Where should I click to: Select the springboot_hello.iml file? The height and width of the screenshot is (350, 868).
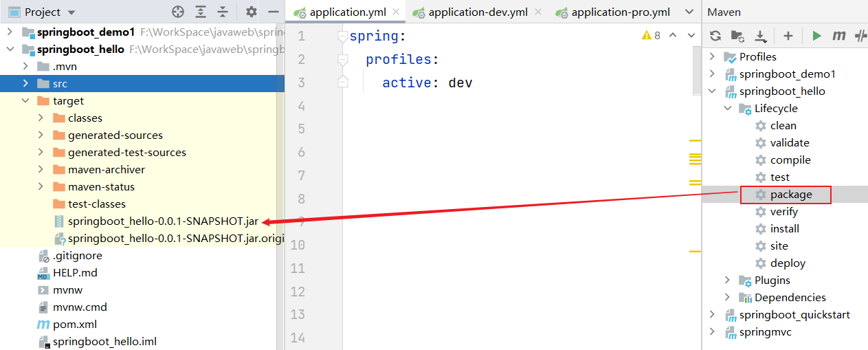(x=105, y=341)
